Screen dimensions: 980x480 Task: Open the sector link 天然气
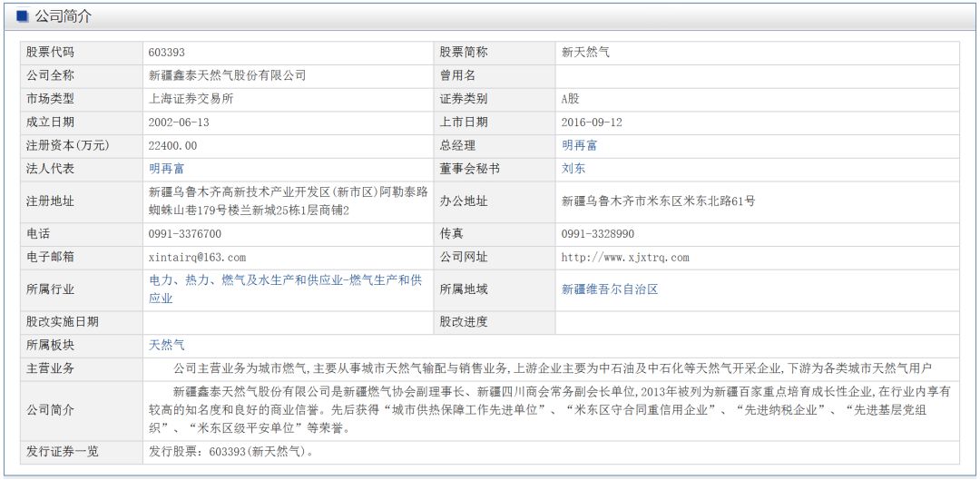coord(167,345)
